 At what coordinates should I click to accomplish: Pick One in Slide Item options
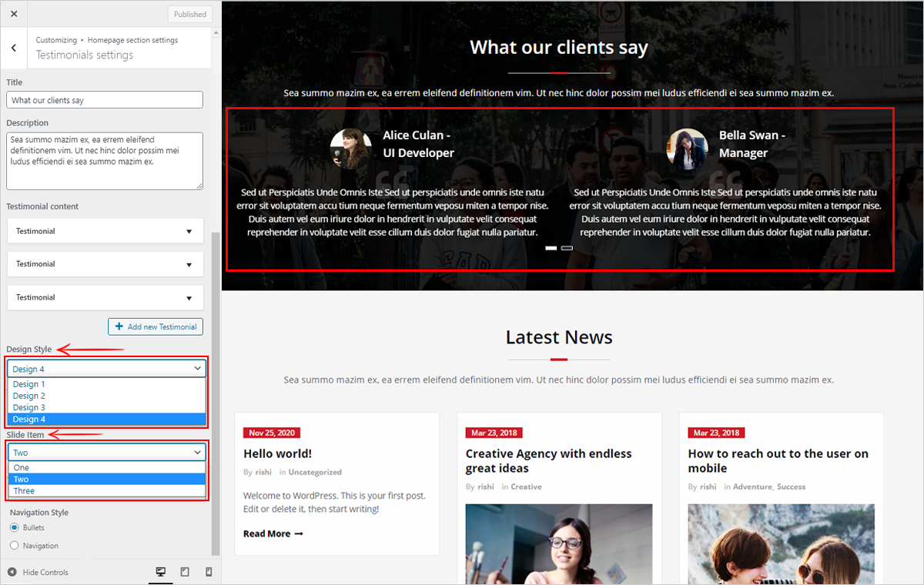(106, 467)
